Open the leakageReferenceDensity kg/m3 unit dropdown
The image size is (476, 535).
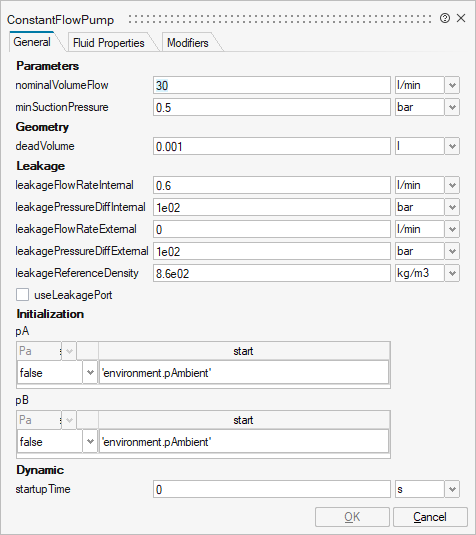(x=452, y=273)
